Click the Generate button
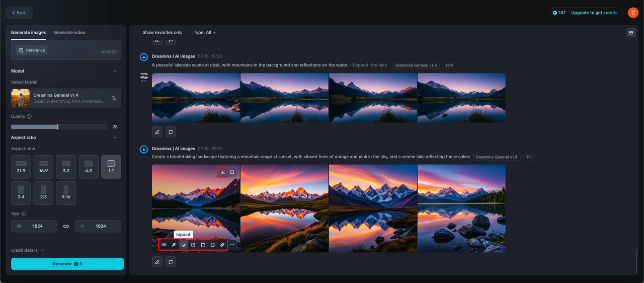Viewport: 644px width, 283px height. coord(67,264)
